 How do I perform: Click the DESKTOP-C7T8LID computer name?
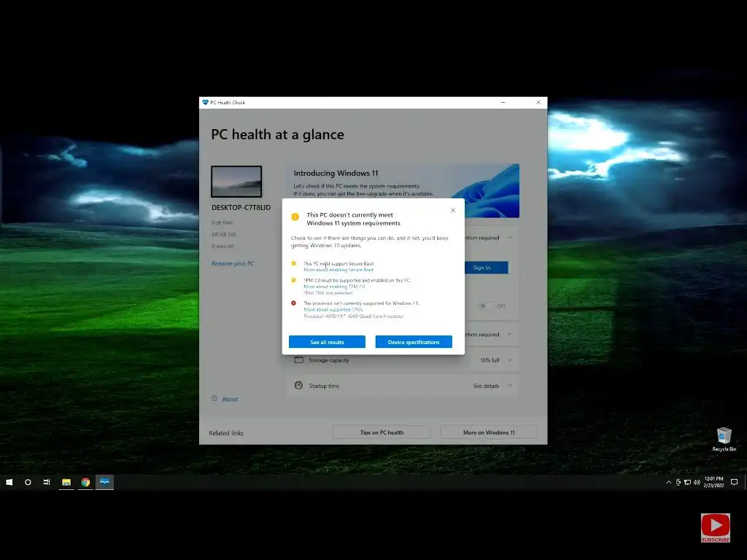pyautogui.click(x=241, y=208)
